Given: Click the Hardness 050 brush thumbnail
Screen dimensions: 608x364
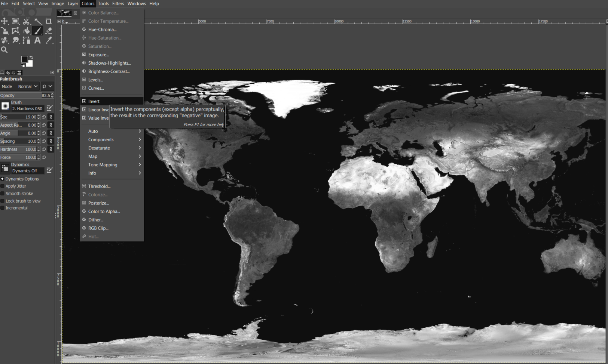Looking at the screenshot, I should pyautogui.click(x=5, y=106).
